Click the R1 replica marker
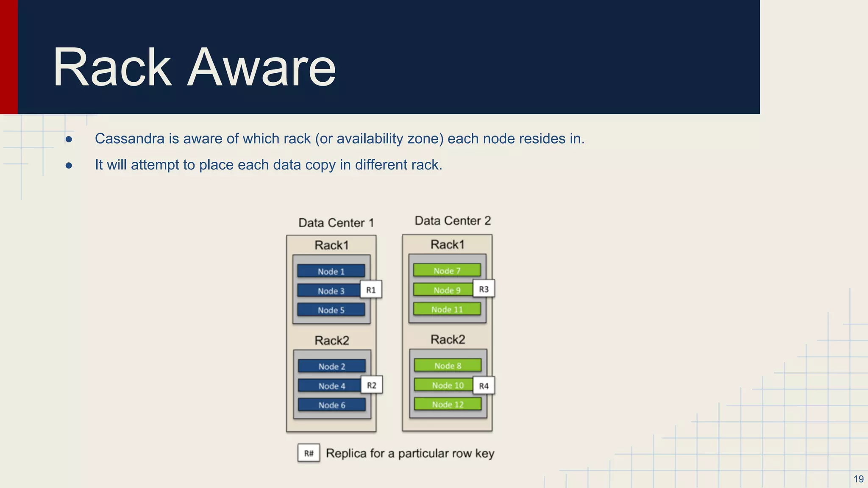868x488 pixels. 371,290
